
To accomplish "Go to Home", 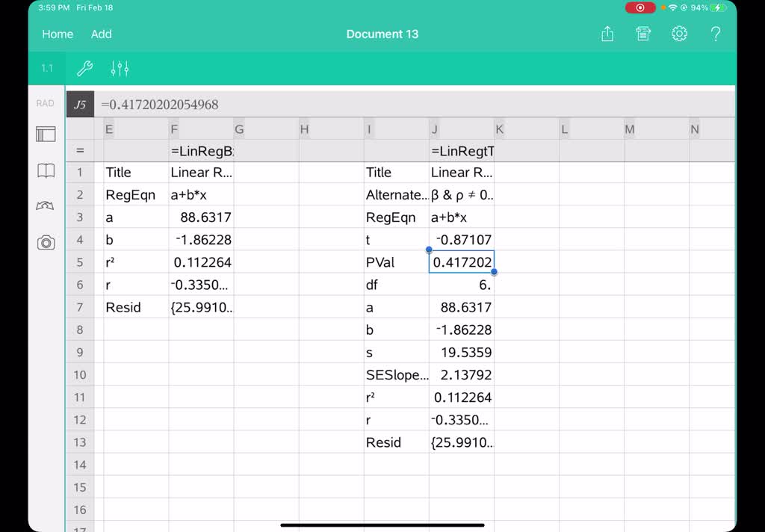I will [58, 34].
